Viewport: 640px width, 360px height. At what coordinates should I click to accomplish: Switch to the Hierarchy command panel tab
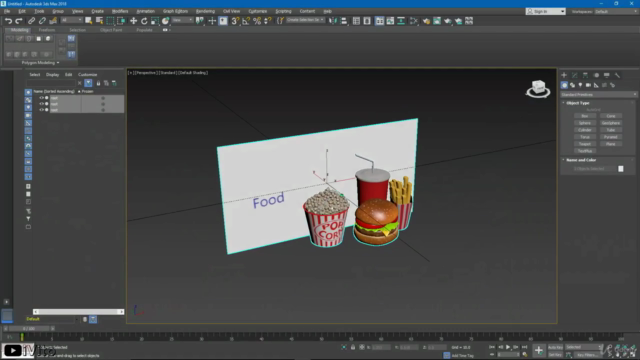[585, 75]
